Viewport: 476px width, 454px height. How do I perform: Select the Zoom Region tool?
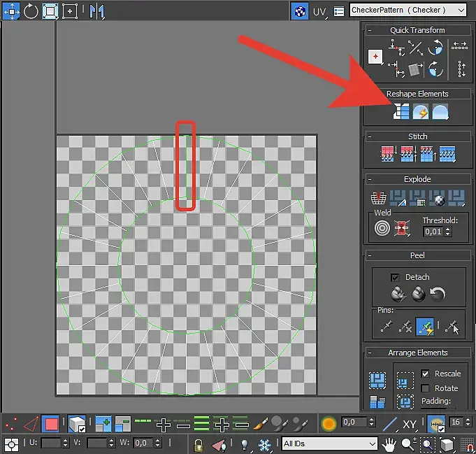click(428, 445)
